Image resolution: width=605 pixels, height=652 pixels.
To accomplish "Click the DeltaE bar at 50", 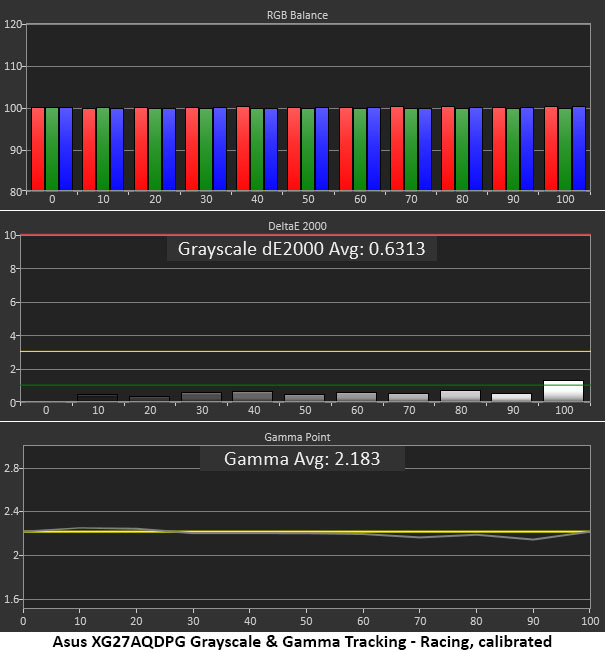I will [304, 398].
